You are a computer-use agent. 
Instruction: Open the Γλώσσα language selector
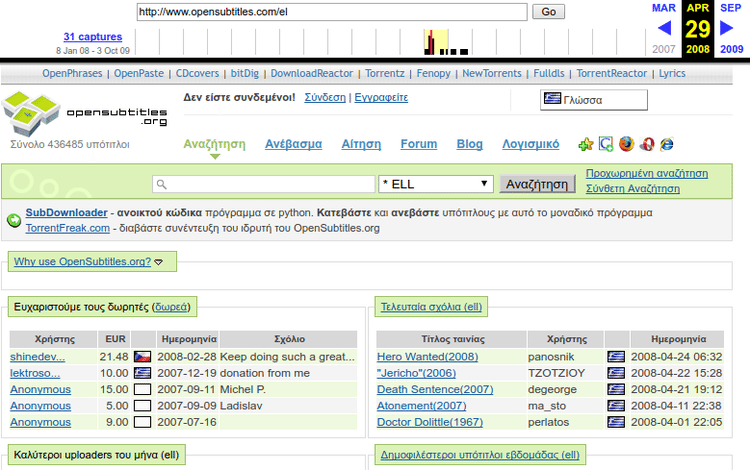(594, 100)
